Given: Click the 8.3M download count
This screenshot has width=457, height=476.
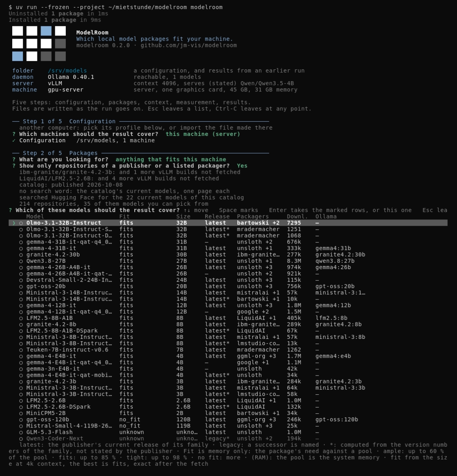Looking at the screenshot, I should click(x=294, y=261).
